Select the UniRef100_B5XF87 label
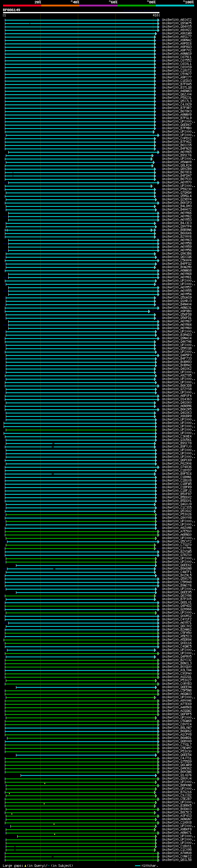 point(177,494)
